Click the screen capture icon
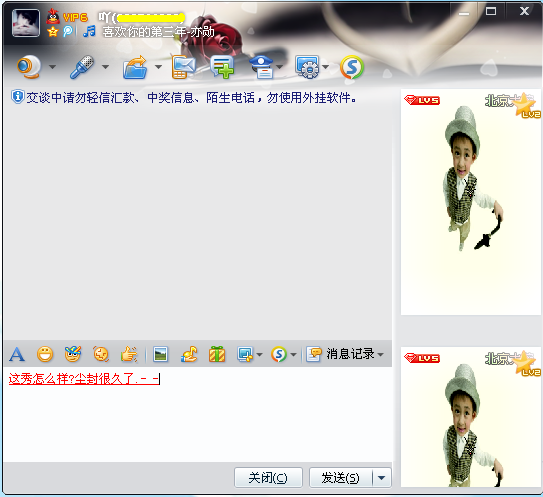Screen dimensions: 543x497 245,354
